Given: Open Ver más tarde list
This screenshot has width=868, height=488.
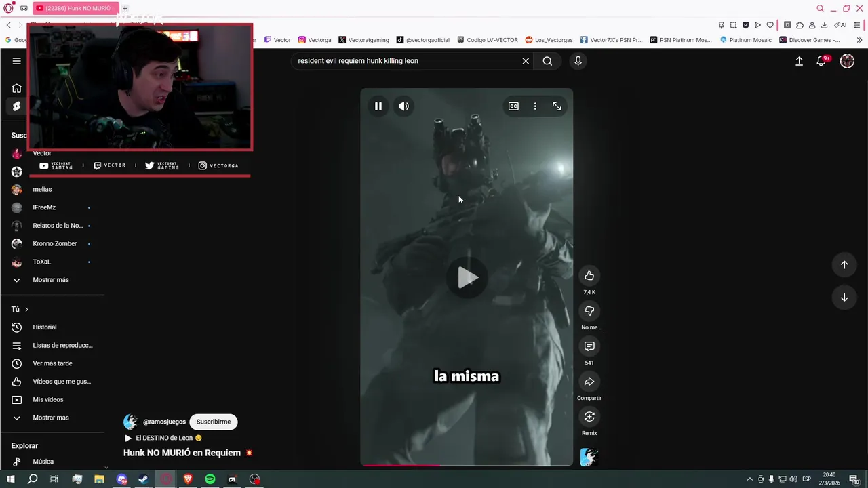Looking at the screenshot, I should [52, 363].
